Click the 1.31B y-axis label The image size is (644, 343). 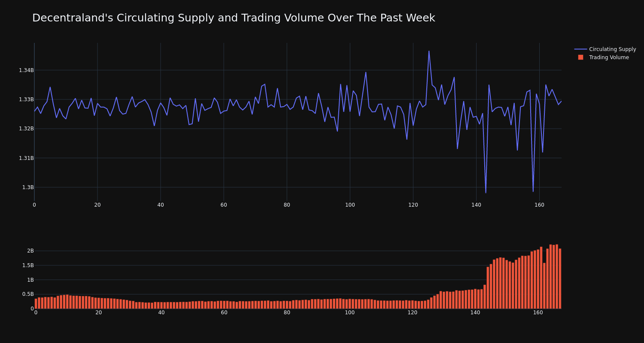[26, 158]
